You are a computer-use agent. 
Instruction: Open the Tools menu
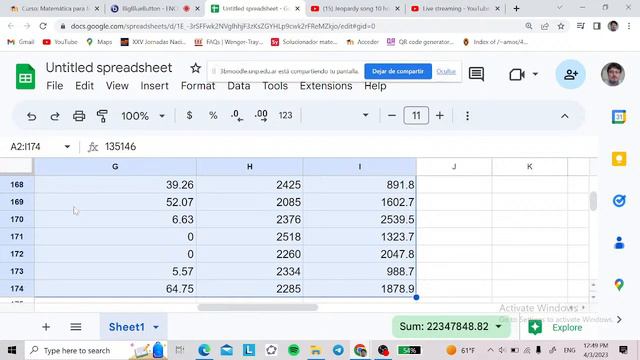pyautogui.click(x=275, y=86)
